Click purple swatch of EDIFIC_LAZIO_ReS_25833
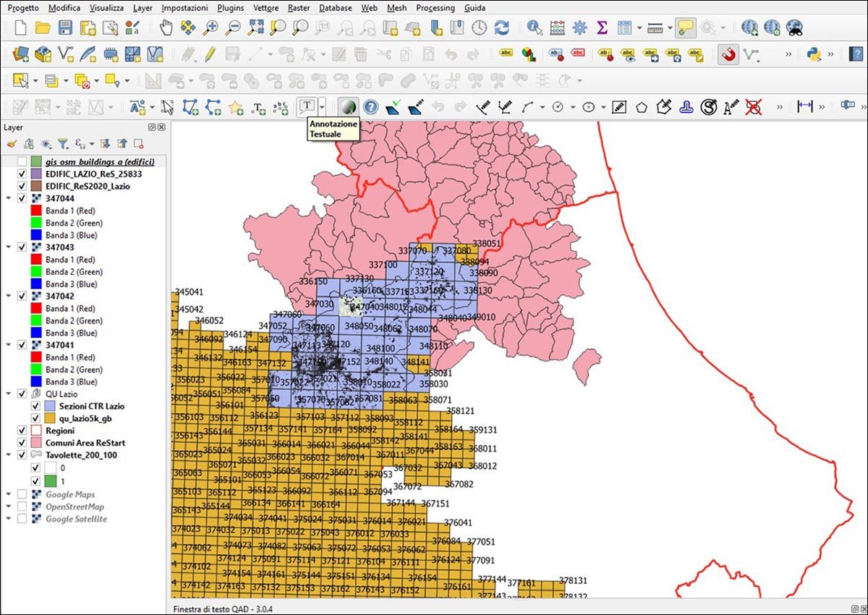 pos(35,174)
